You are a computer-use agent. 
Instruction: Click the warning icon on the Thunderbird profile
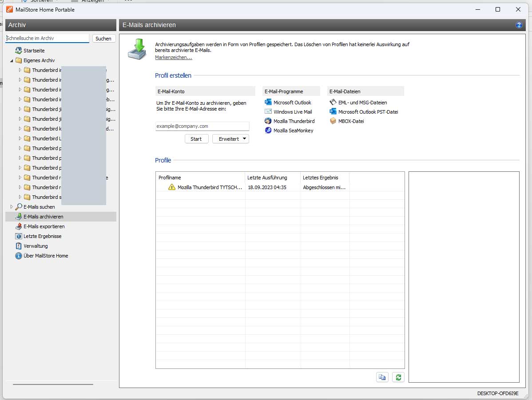click(172, 187)
